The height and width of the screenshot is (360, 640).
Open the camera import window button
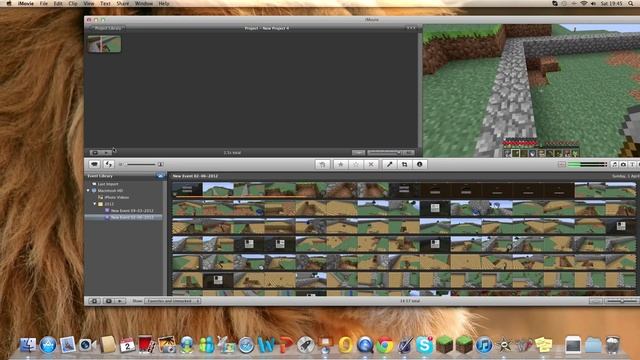click(94, 164)
